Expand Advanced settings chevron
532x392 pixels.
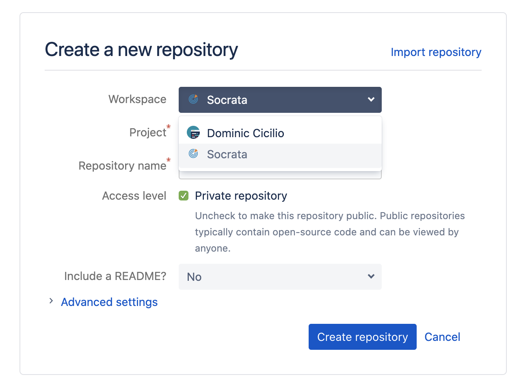pos(51,301)
